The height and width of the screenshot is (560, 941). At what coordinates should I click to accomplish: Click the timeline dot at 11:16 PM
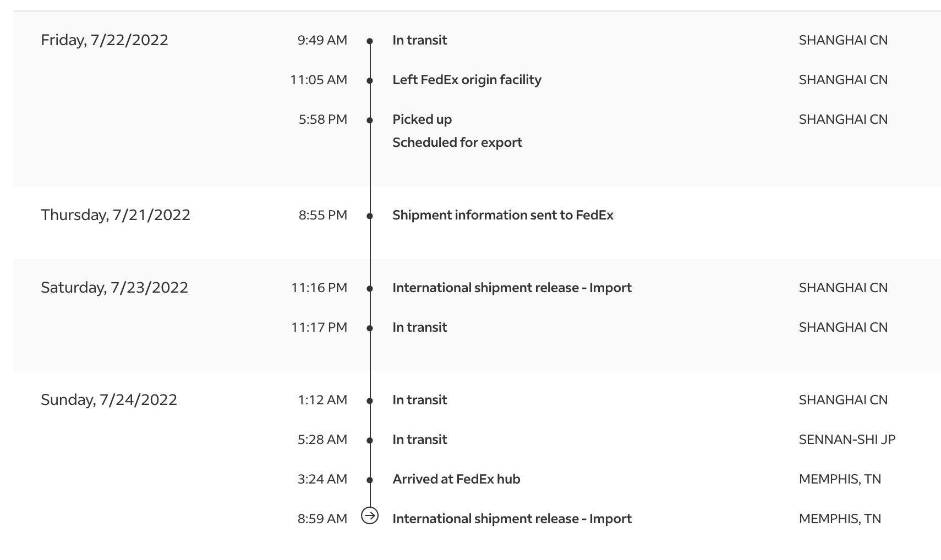370,289
